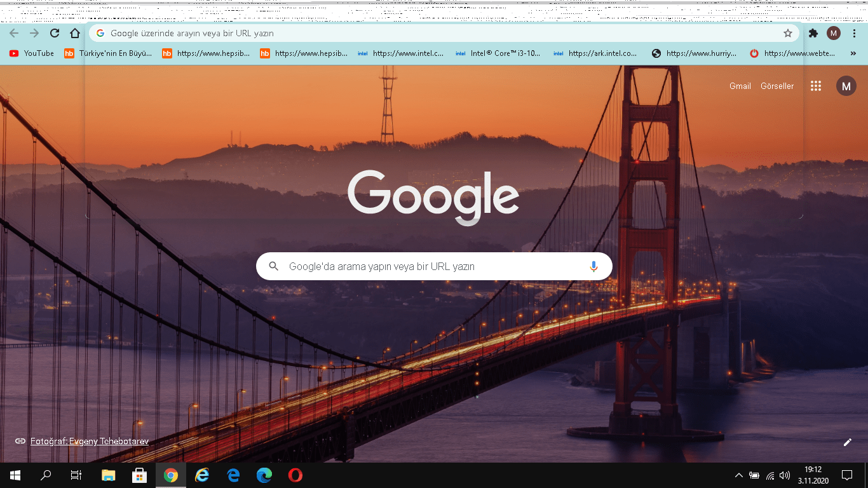Open the Wi-Fi network tray icon

[x=770, y=475]
